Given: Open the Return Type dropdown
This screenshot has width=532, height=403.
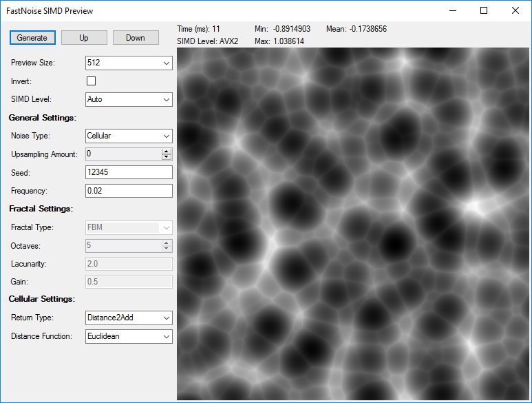Looking at the screenshot, I should click(x=129, y=318).
